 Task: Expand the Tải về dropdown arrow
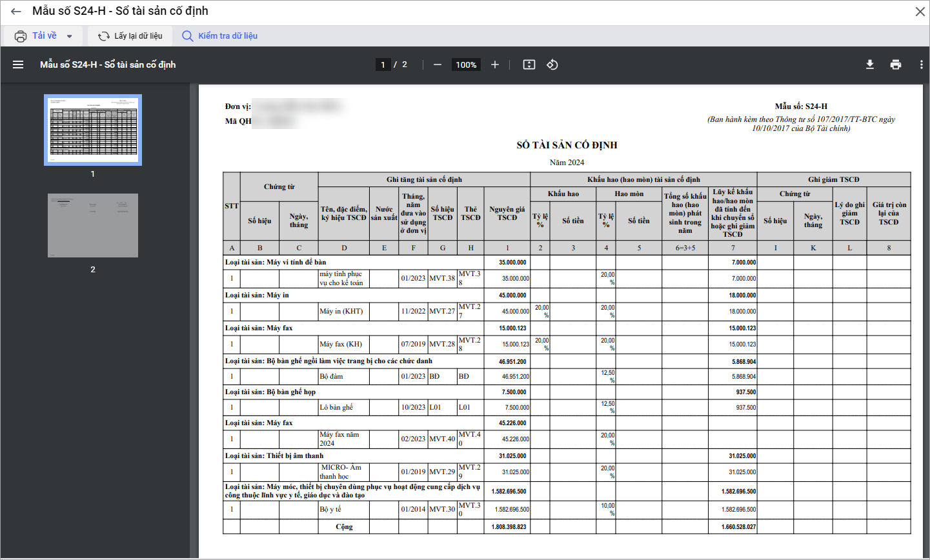(70, 36)
